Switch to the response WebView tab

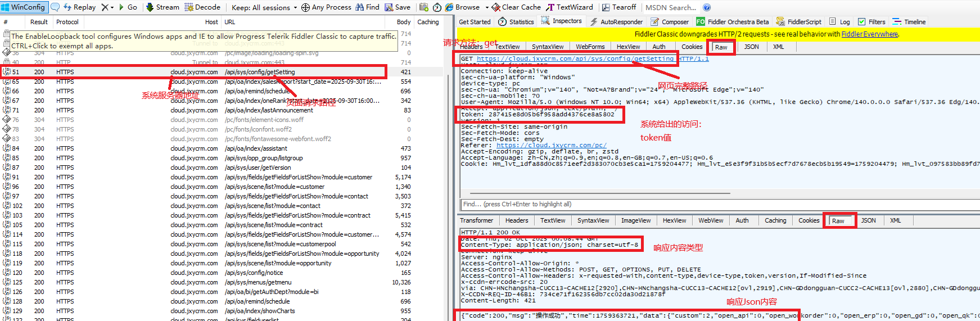[711, 220]
